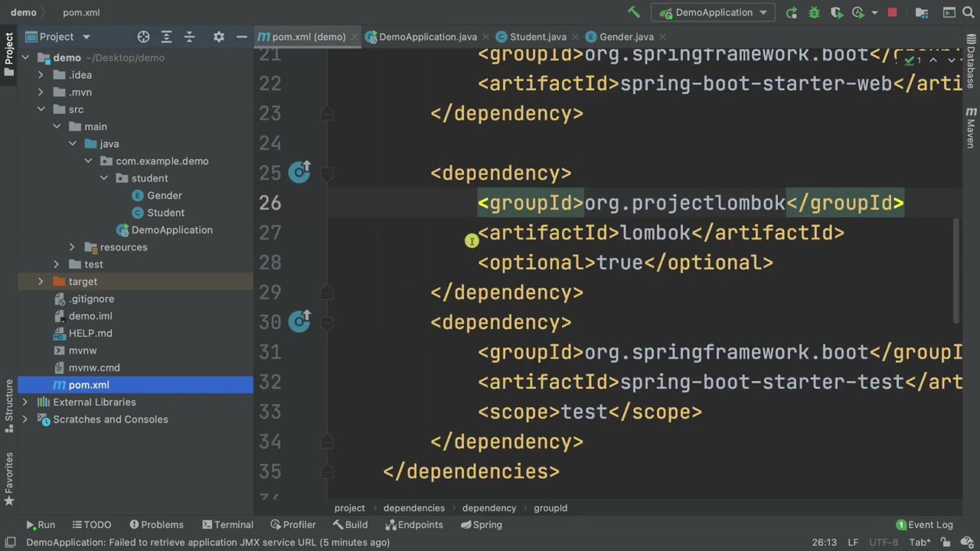The width and height of the screenshot is (980, 551).
Task: Open the Problems tool window
Action: [x=156, y=525]
